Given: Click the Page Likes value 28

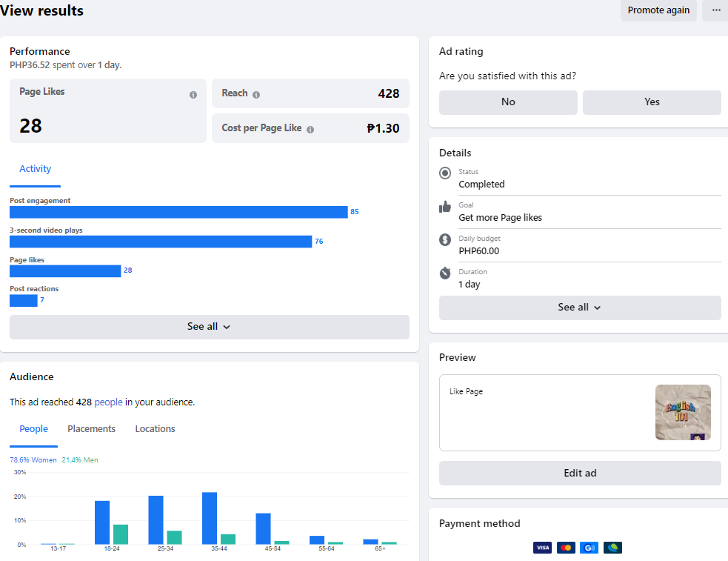Looking at the screenshot, I should click(30, 126).
